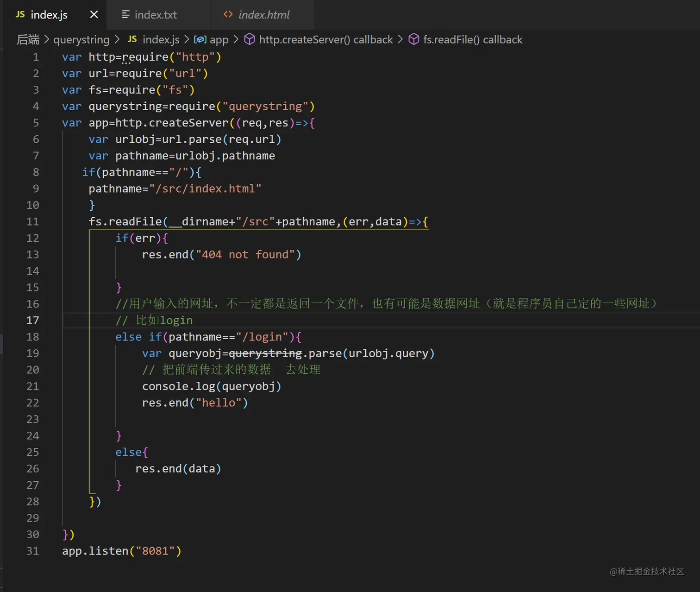Click the "404 not found" string

(245, 254)
